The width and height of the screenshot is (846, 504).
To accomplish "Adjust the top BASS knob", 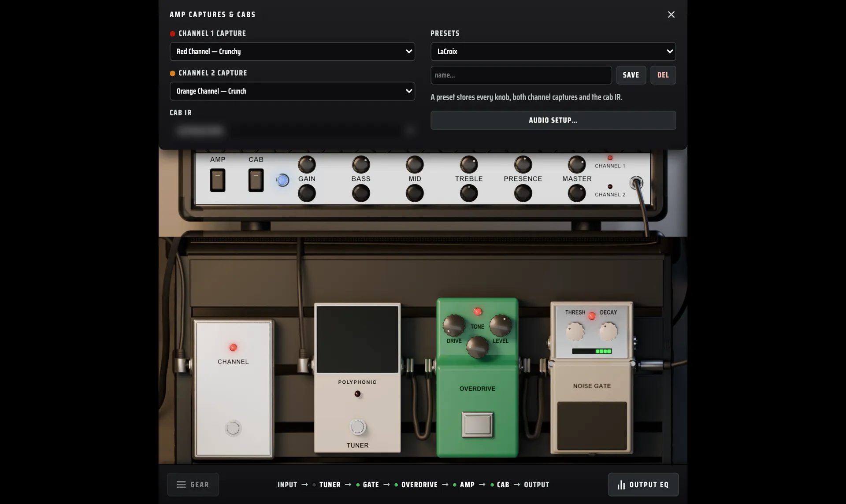I will (x=361, y=164).
